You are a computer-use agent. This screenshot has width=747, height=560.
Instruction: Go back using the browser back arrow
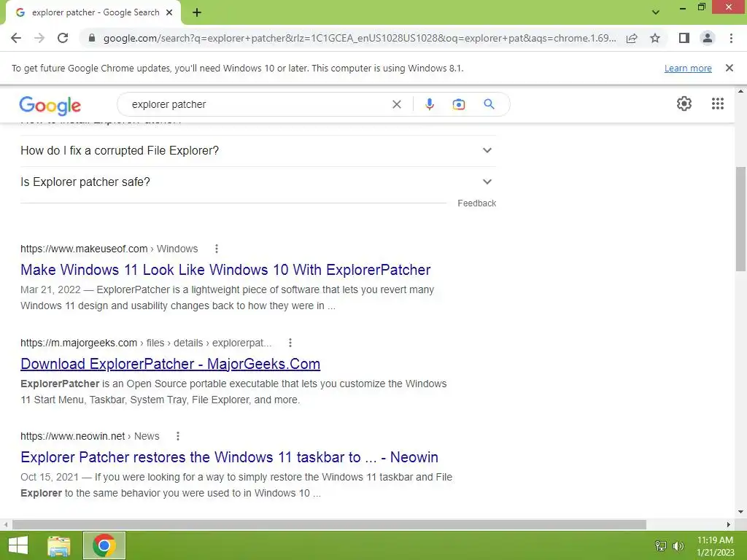(16, 38)
